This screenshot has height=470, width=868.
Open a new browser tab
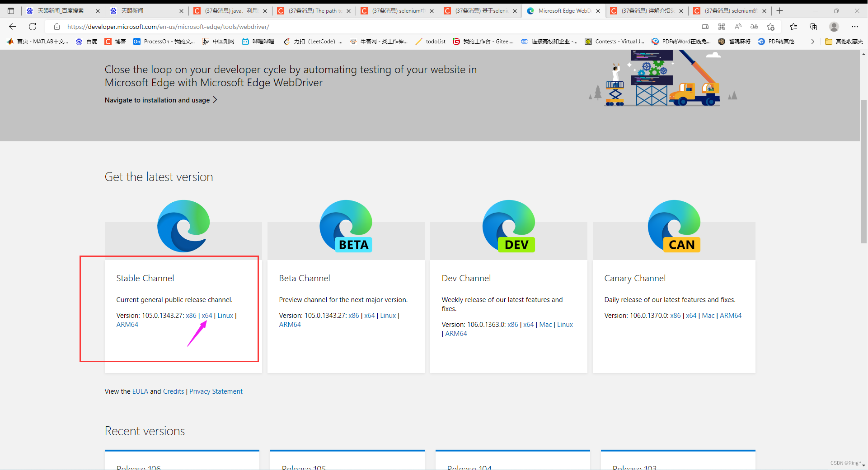click(x=779, y=10)
